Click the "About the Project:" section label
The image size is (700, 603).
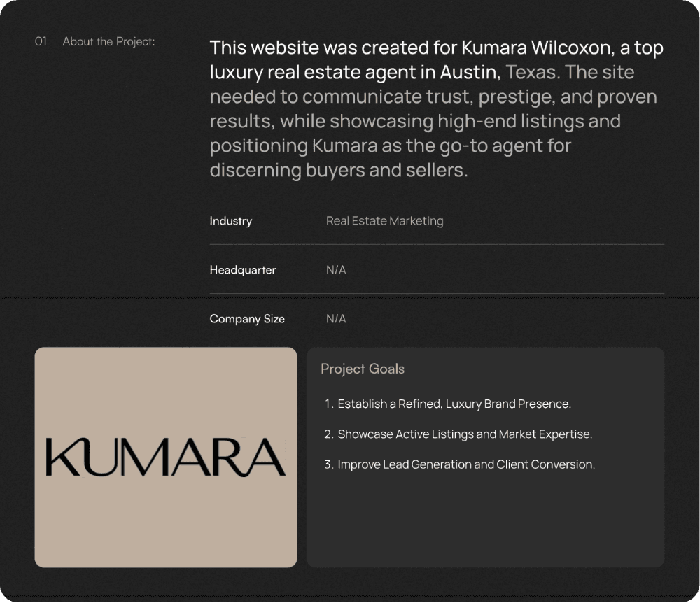[x=108, y=41]
